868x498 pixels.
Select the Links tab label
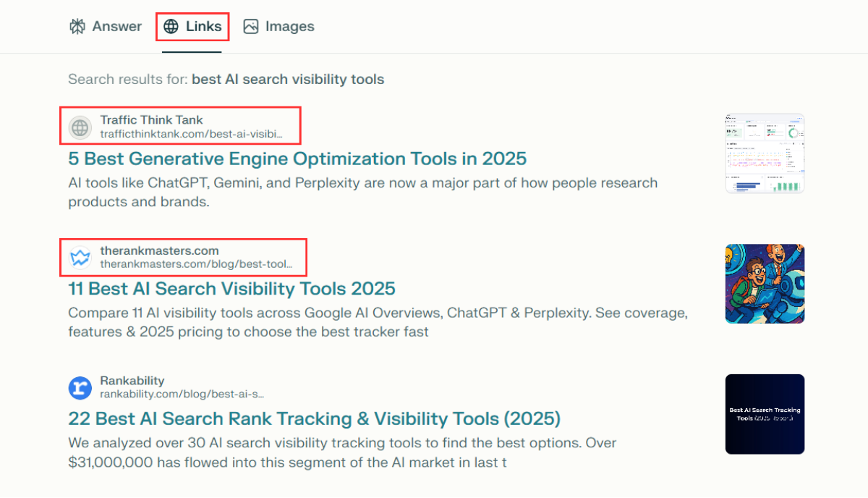[x=203, y=27]
